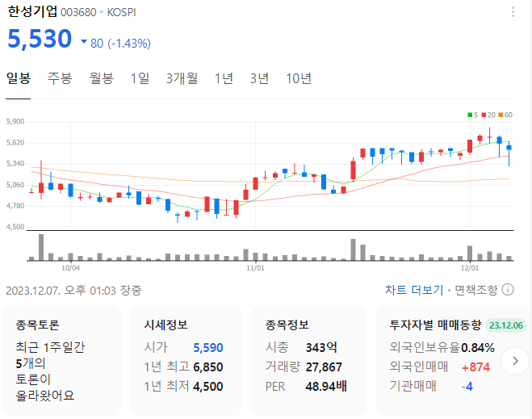The image size is (532, 419).
Task: Open the three-dot more options menu
Action: (x=513, y=12)
